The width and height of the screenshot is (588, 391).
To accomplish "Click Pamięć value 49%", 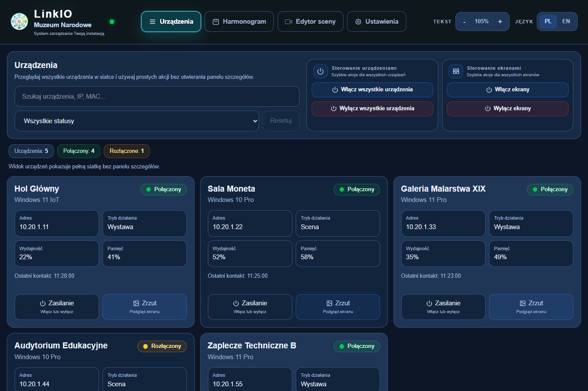I will click(x=500, y=257).
